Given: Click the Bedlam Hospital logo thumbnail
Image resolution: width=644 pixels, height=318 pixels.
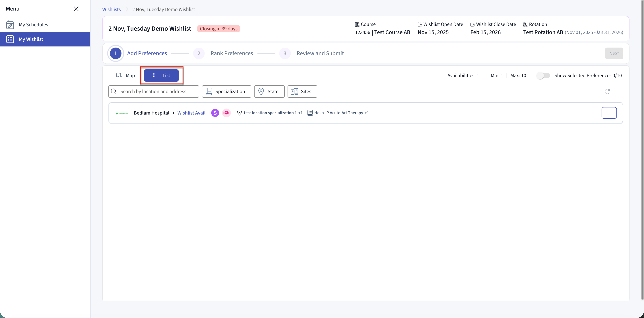Looking at the screenshot, I should [x=122, y=113].
